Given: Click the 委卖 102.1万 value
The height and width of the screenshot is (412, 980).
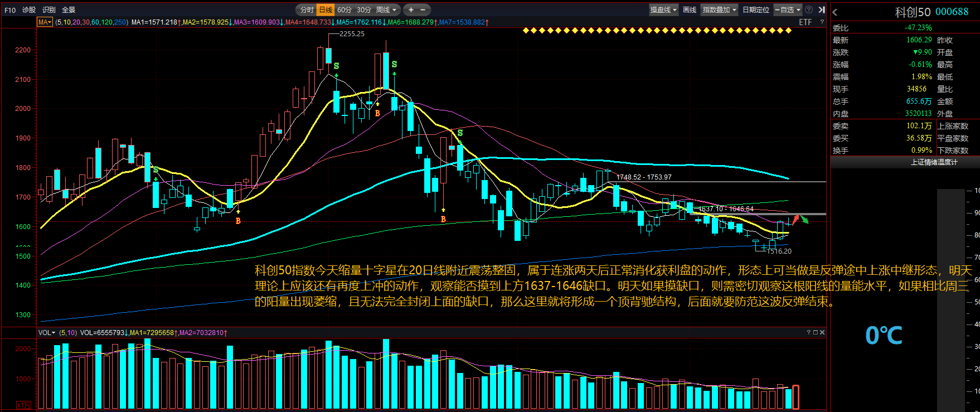Looking at the screenshot, I should click(919, 126).
